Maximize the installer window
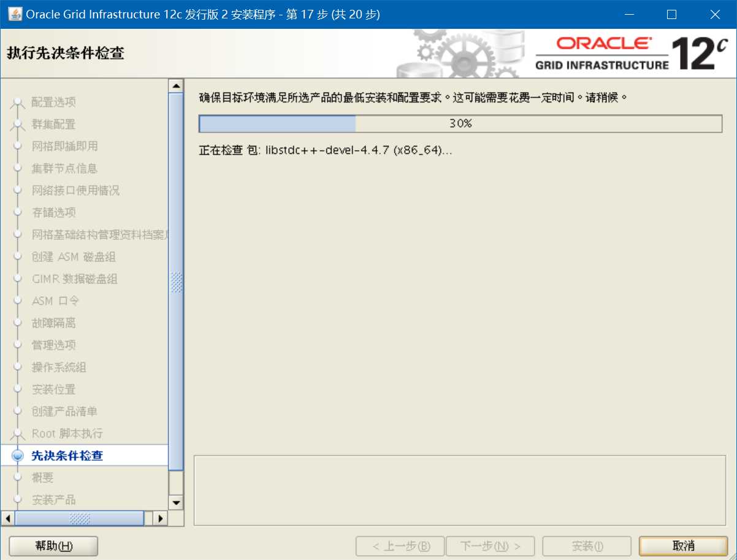 click(x=671, y=15)
